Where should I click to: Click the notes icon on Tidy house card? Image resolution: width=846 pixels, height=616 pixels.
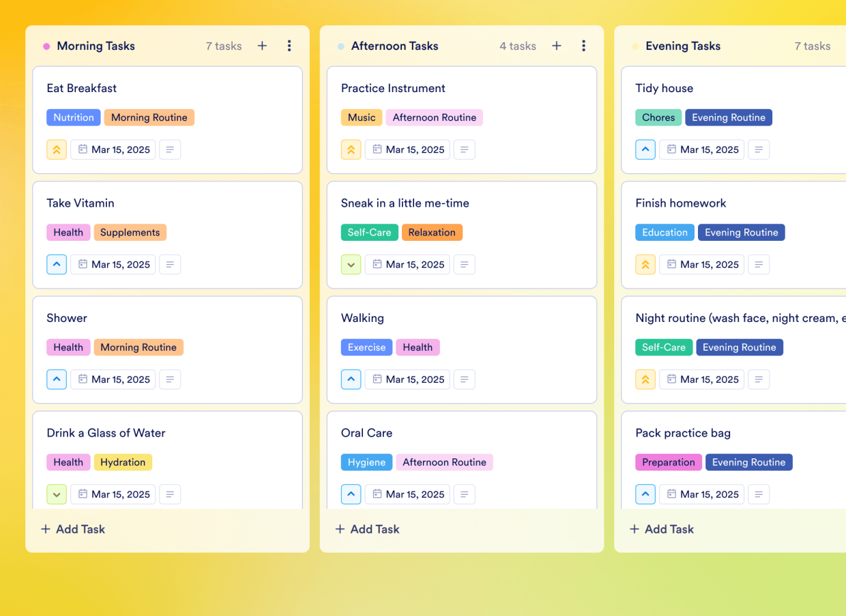point(759,149)
